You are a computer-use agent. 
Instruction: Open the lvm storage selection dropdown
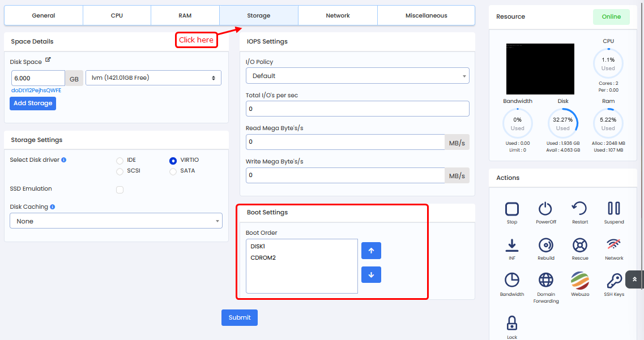point(153,78)
